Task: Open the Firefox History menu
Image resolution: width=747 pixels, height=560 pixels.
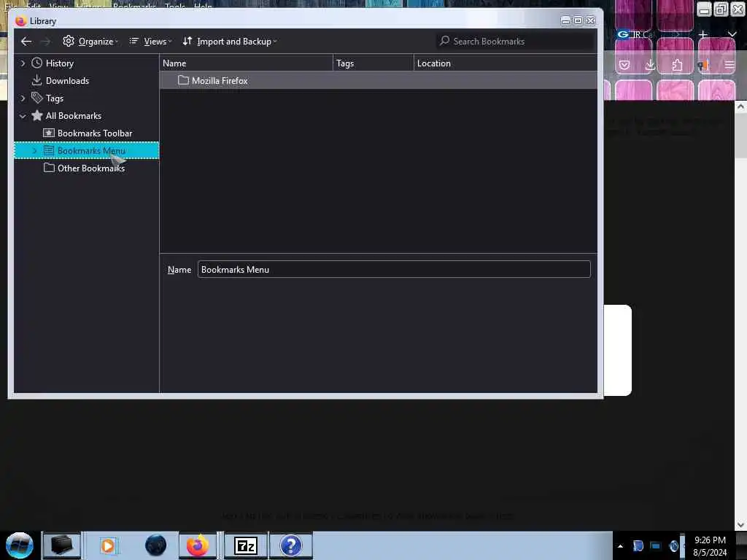Action: (88, 6)
